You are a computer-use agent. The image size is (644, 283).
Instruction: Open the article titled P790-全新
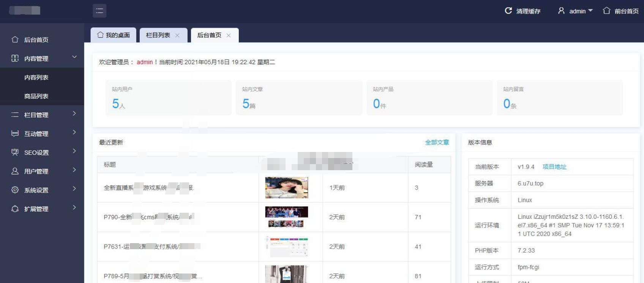click(149, 217)
